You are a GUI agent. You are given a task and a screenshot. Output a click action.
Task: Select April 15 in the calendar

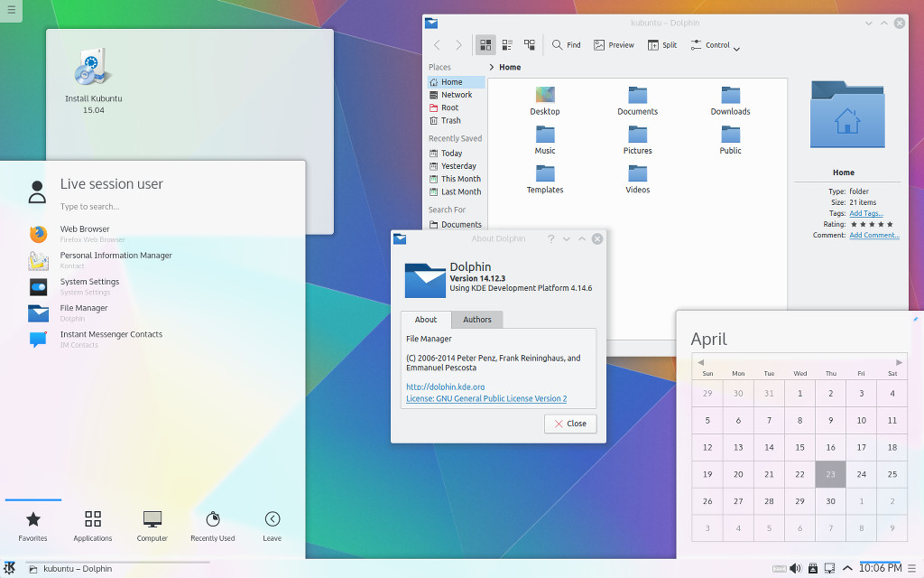[x=799, y=448]
